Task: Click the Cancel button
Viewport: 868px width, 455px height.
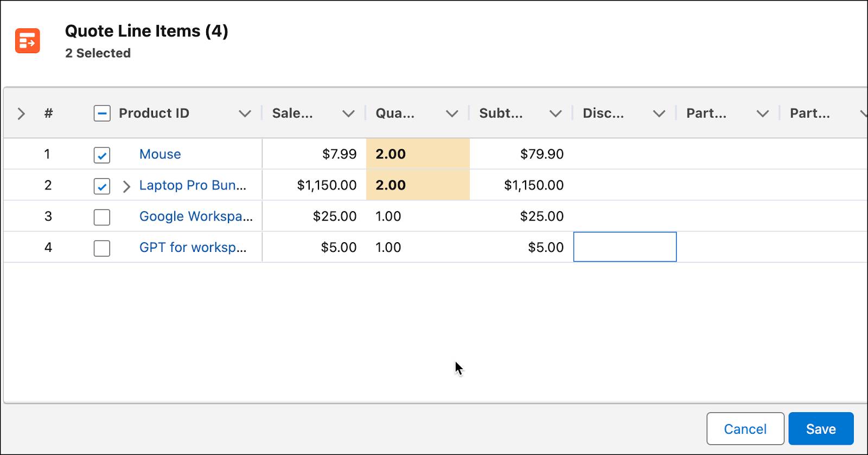Action: click(745, 429)
